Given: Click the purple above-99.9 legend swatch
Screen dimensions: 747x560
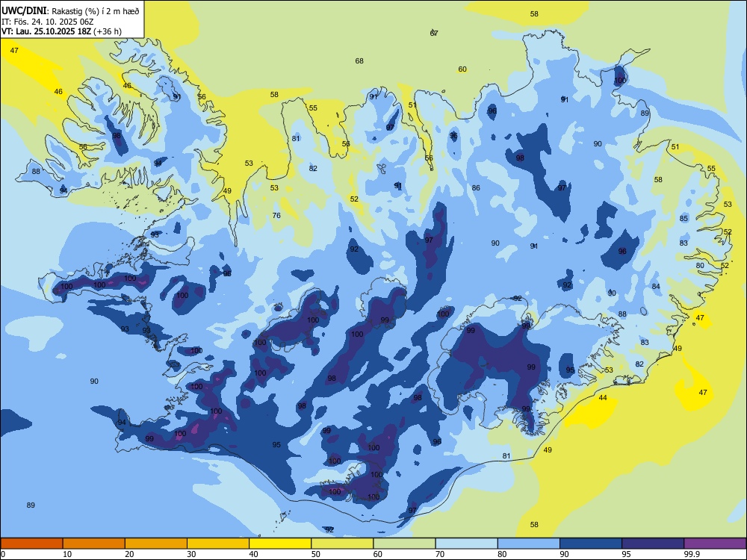Looking at the screenshot, I should click(x=715, y=544).
